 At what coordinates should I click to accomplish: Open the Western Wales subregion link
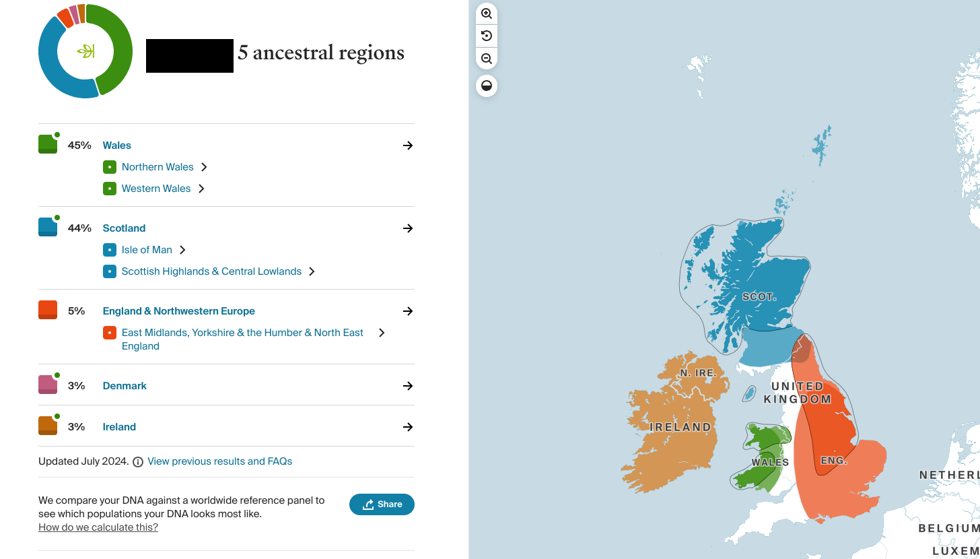(156, 189)
